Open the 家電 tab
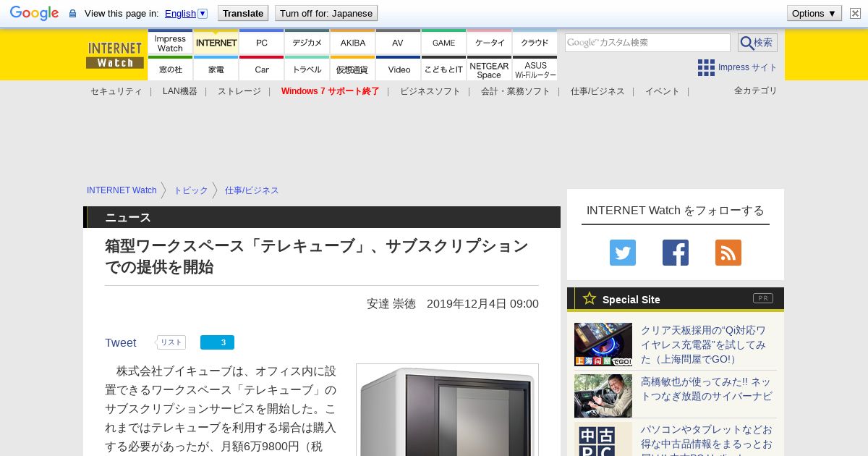Screen dimensions: 868x456 (216, 69)
